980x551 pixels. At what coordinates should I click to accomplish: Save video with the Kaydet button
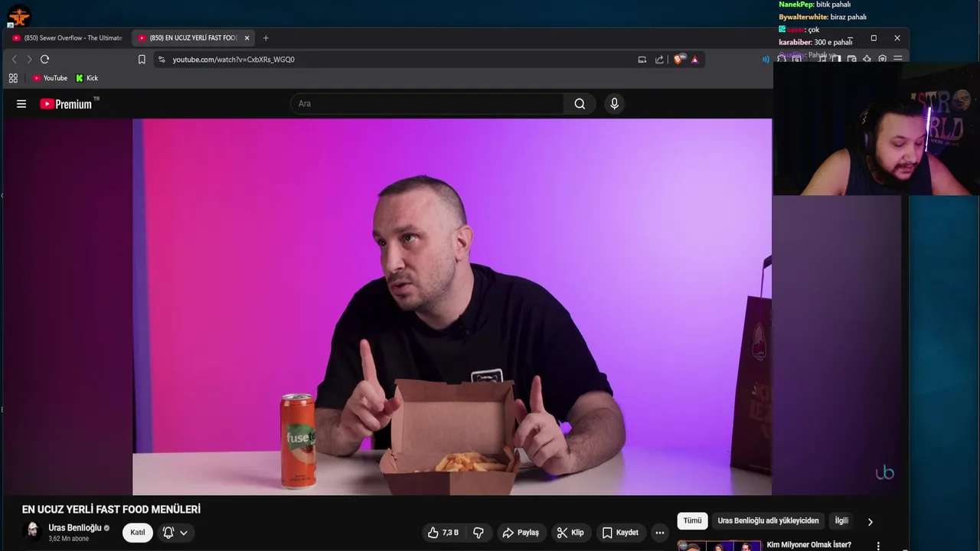tap(620, 533)
